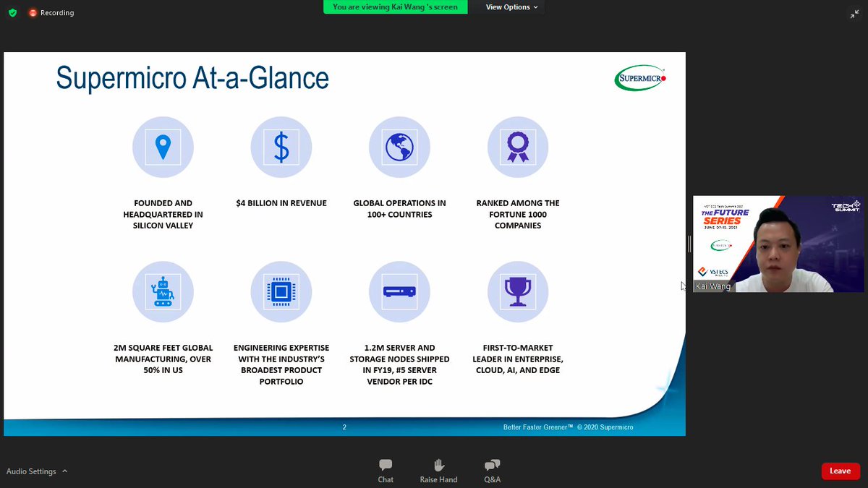The width and height of the screenshot is (868, 488).
Task: Exit full screen using corner arrows icon
Action: click(x=854, y=14)
